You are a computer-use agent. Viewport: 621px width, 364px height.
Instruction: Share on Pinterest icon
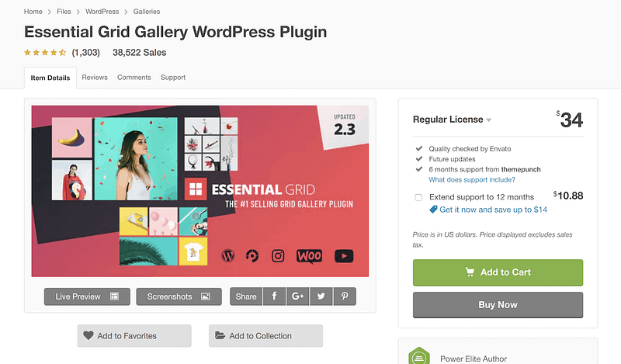345,296
